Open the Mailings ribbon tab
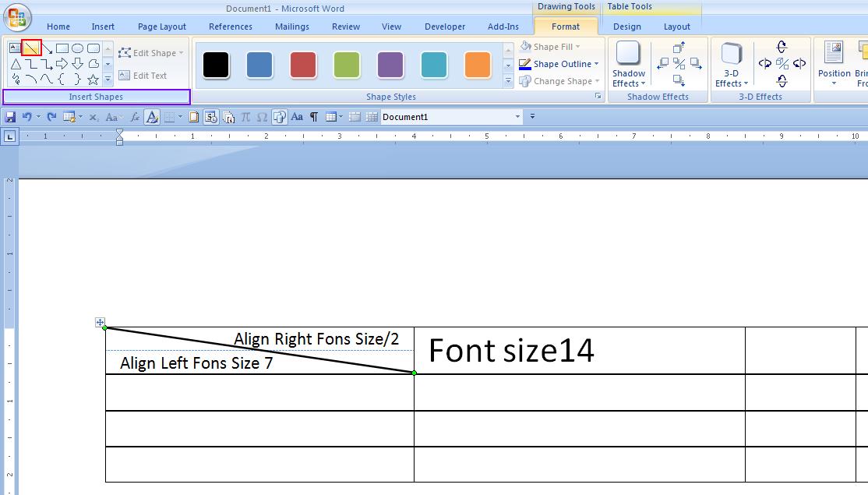868x495 pixels. [x=291, y=26]
